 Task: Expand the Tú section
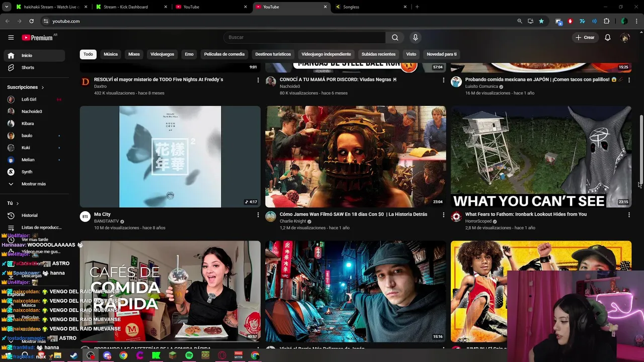(x=13, y=203)
